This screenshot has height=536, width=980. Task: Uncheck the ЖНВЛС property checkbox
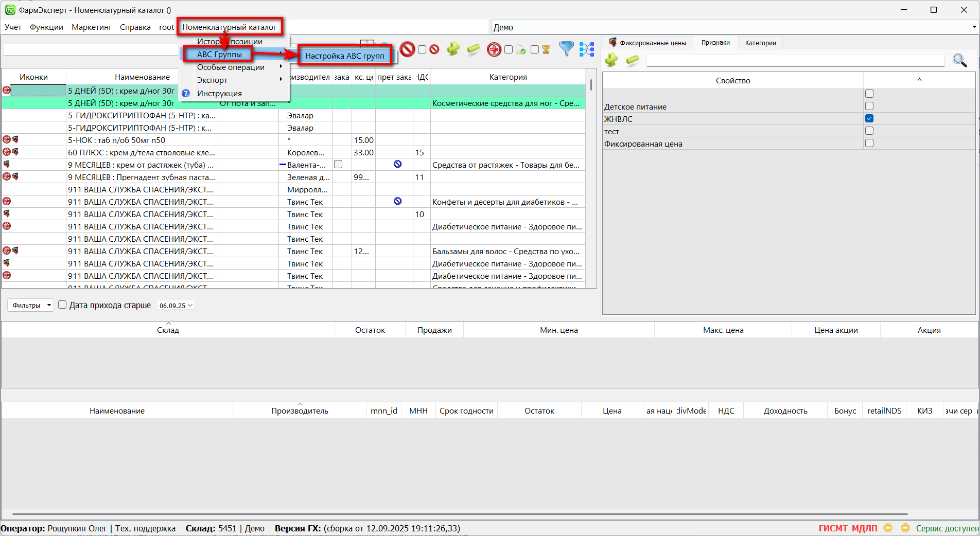869,119
